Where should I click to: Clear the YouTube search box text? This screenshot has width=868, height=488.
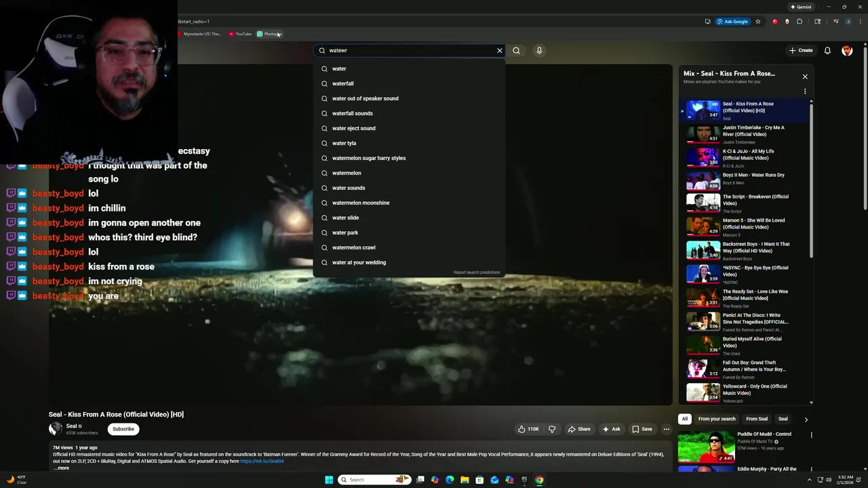500,50
